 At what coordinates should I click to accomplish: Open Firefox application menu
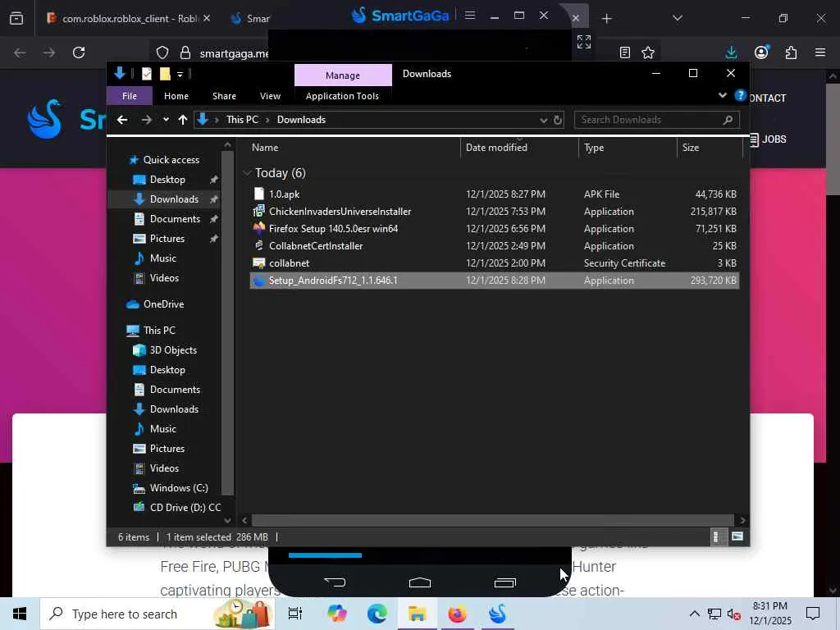tap(820, 52)
